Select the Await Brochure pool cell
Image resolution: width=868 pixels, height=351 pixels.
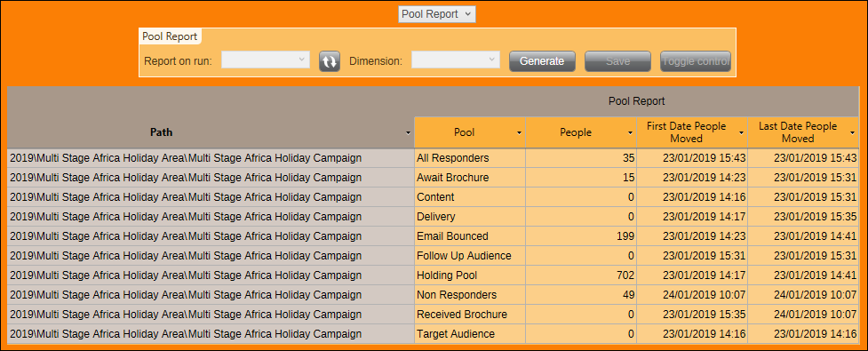pos(469,178)
